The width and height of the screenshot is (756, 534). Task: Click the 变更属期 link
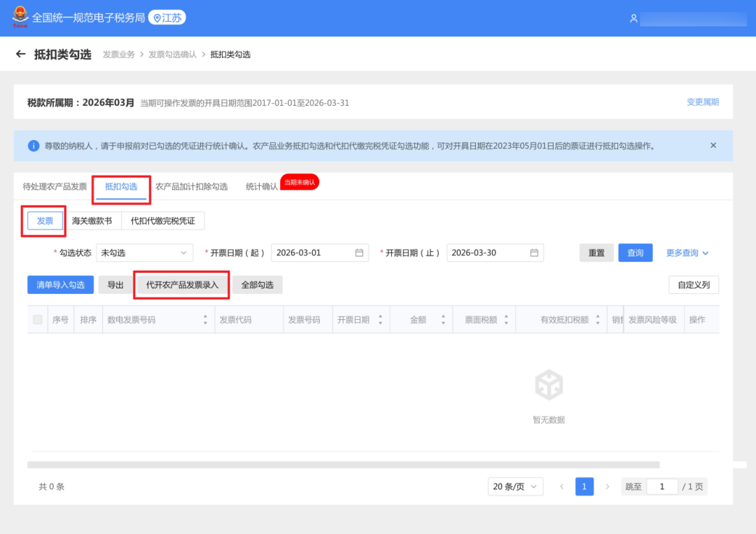[x=703, y=102]
